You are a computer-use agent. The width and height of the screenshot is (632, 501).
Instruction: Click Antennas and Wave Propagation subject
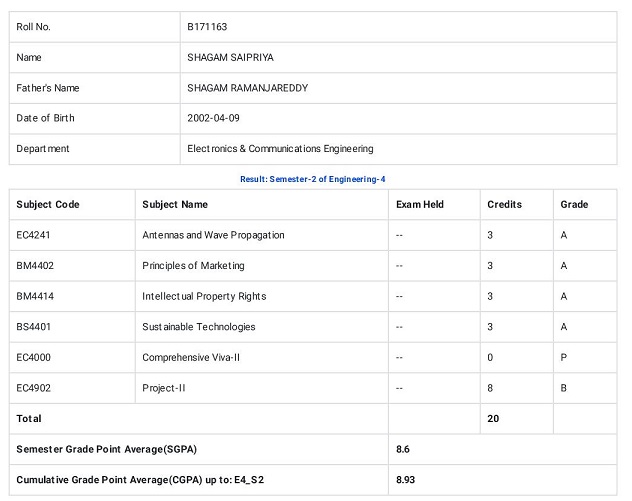tap(213, 235)
